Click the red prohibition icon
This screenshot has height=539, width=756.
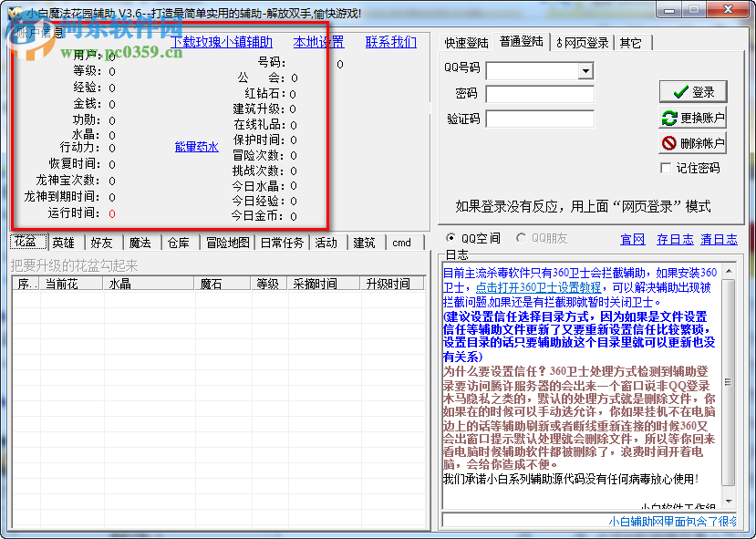tap(669, 143)
